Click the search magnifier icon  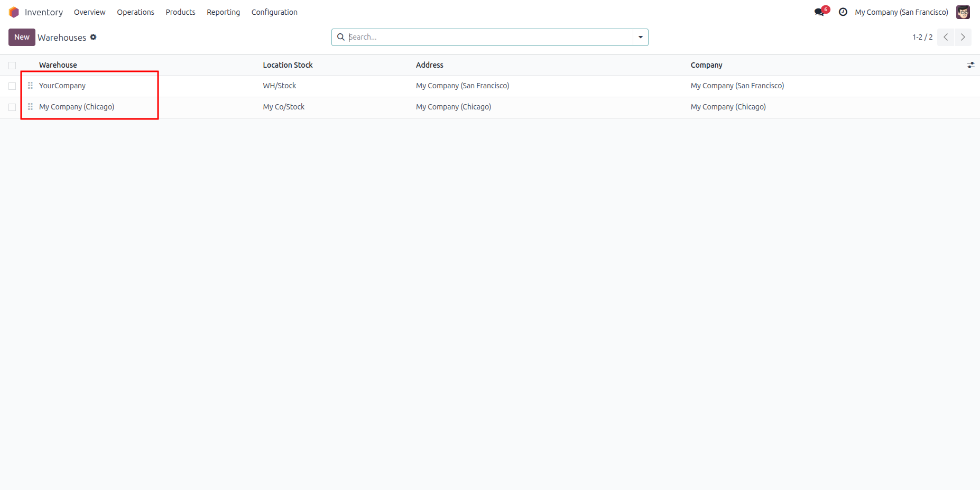click(341, 37)
